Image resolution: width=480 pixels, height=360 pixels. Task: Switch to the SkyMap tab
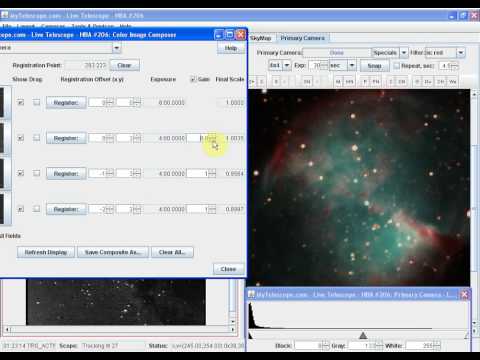pyautogui.click(x=260, y=38)
